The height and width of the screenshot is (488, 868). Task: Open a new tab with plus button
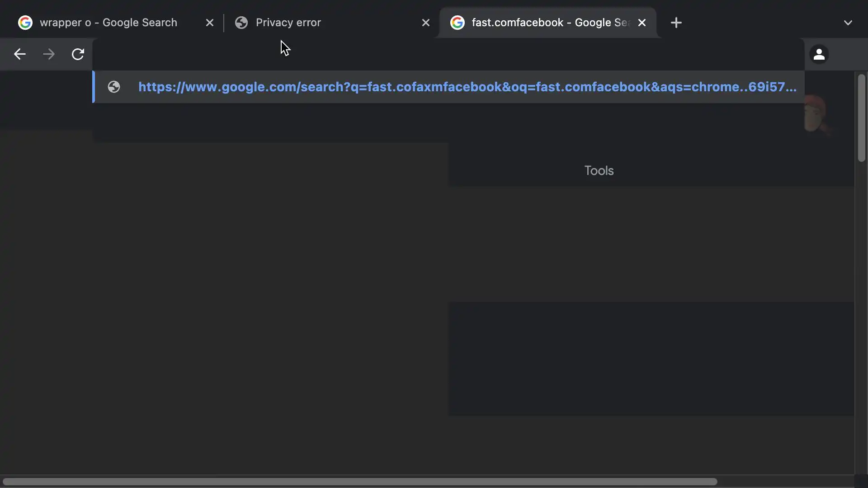click(676, 23)
